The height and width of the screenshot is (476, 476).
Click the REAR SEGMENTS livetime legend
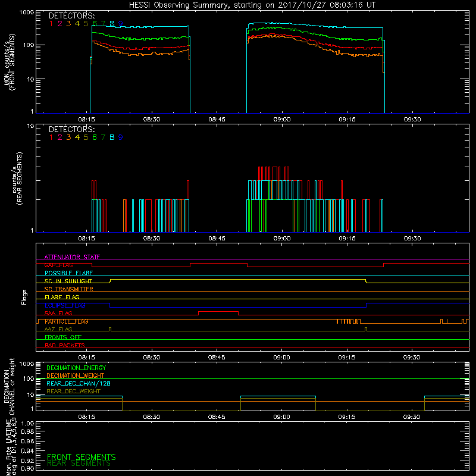79,464
